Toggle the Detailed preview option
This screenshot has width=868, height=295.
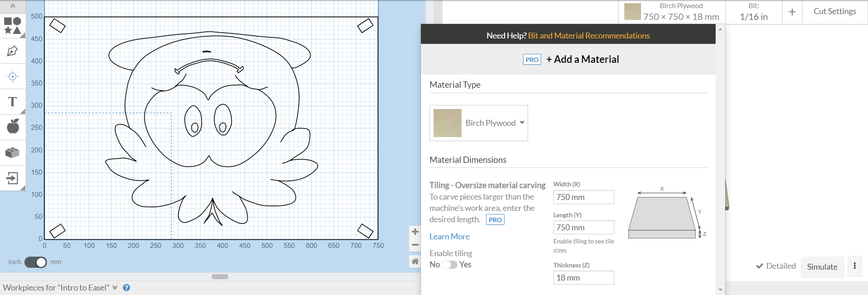tap(776, 266)
